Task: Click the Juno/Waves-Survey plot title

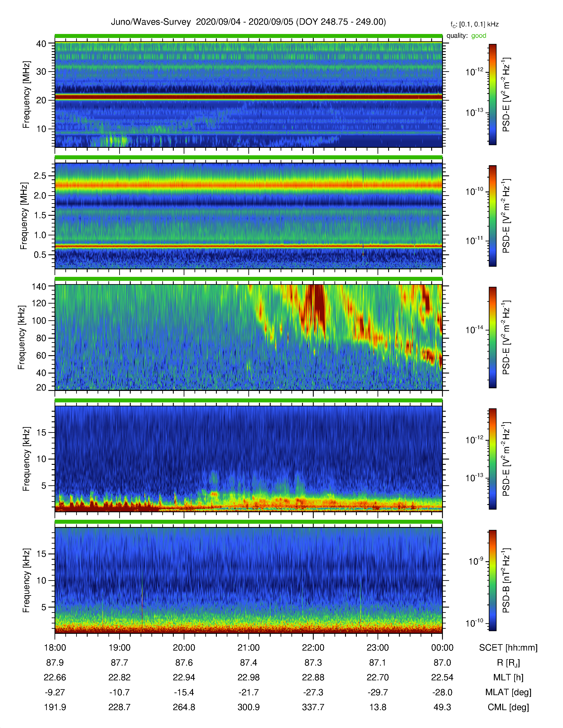Action: pos(248,22)
